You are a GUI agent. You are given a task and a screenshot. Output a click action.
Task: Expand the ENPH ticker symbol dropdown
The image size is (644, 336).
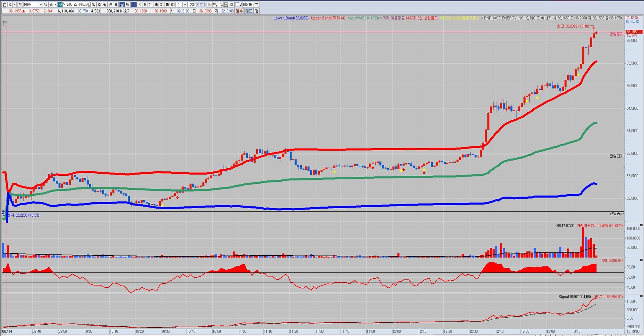tap(41, 5)
